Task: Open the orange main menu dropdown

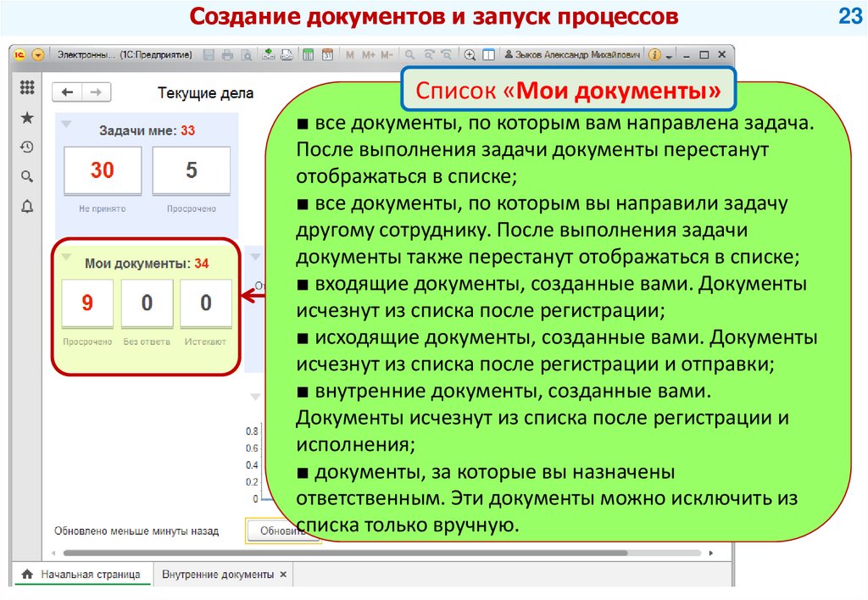Action: click(x=37, y=55)
